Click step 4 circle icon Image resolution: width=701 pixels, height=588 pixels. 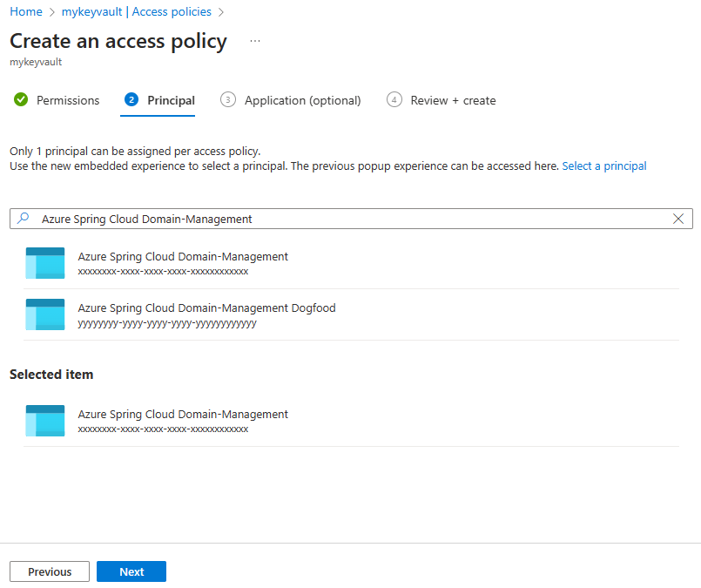pyautogui.click(x=394, y=99)
